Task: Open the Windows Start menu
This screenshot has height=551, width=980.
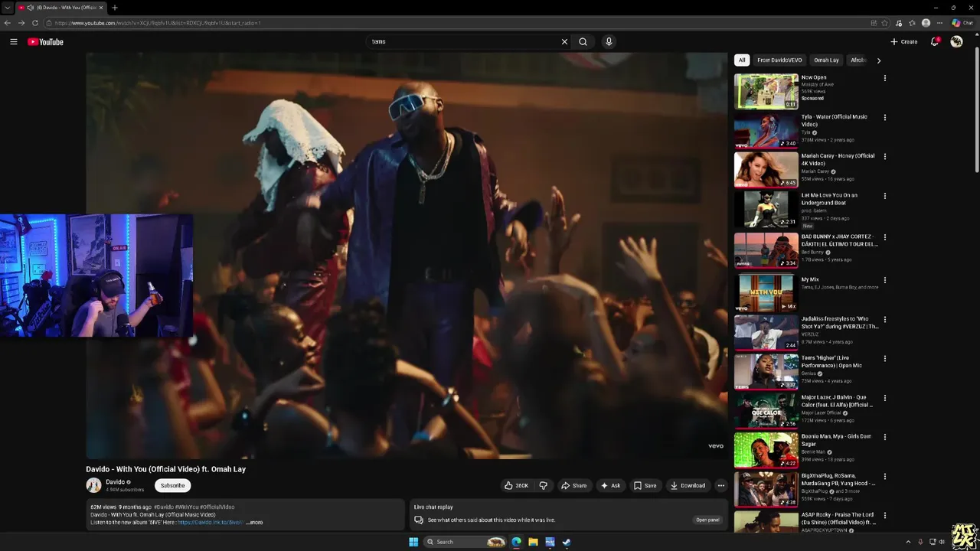Action: point(413,542)
